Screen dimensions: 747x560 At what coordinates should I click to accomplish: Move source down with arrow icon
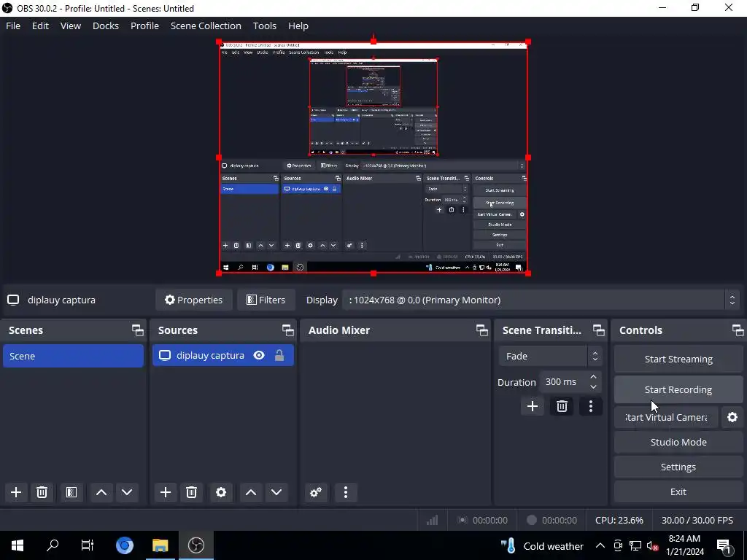point(276,492)
